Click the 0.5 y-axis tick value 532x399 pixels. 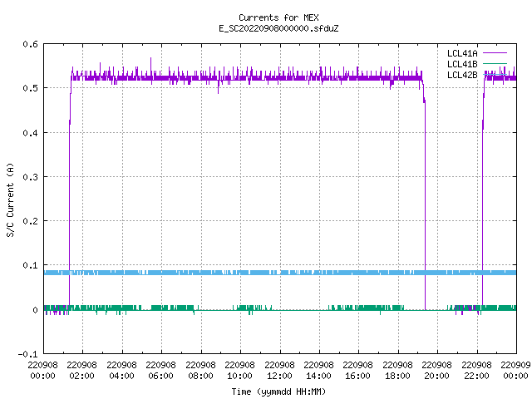click(31, 88)
